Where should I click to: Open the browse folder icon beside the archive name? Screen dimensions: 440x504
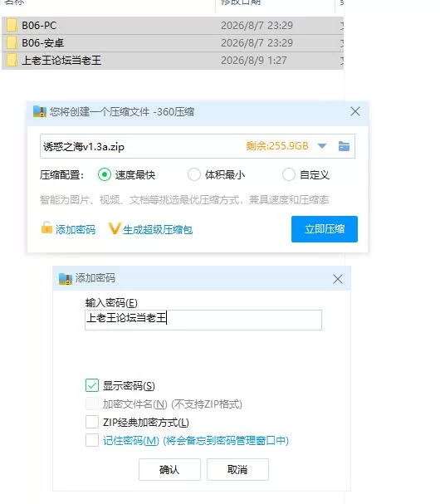tap(344, 146)
